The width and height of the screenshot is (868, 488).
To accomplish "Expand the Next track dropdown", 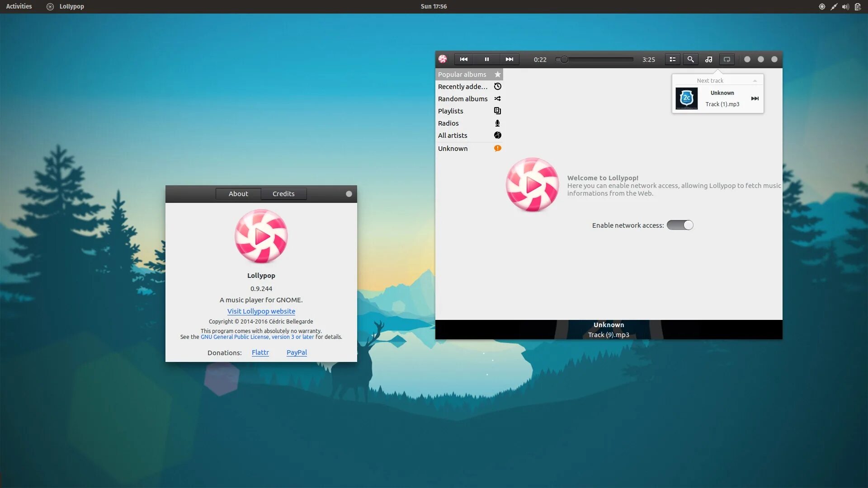I will pos(754,80).
